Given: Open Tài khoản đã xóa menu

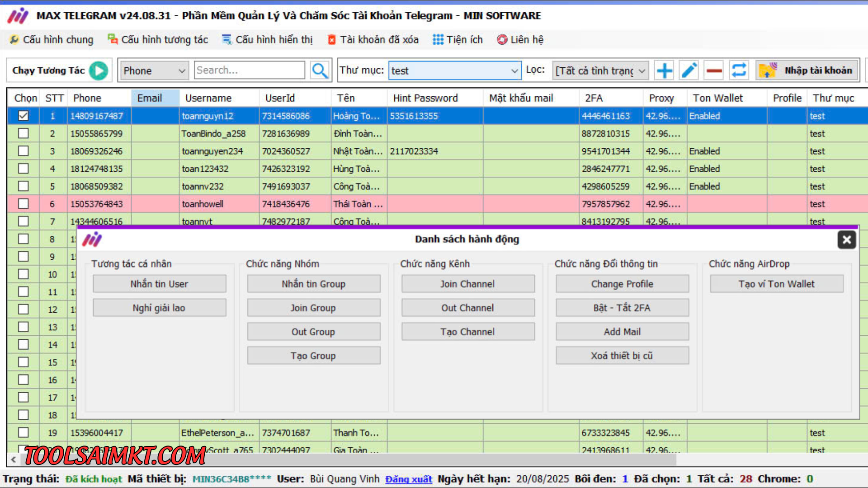Looking at the screenshot, I should [x=373, y=40].
